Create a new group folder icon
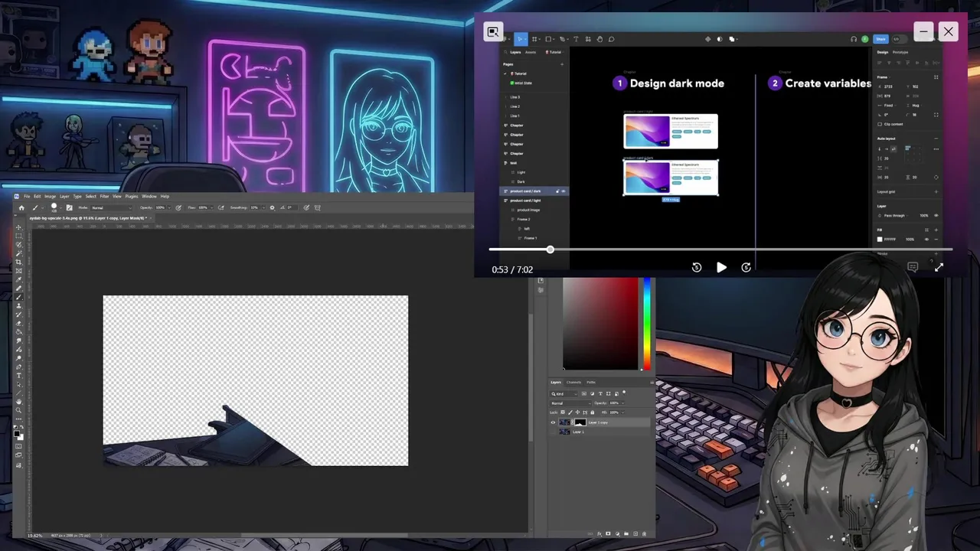980x551 pixels. (626, 533)
